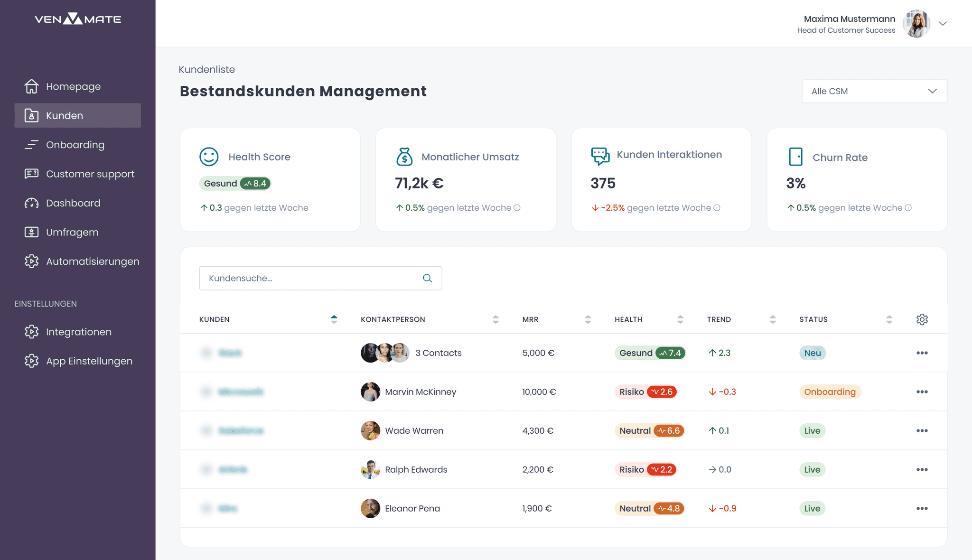
Task: Open Automatisierungen sidebar item
Action: (92, 261)
